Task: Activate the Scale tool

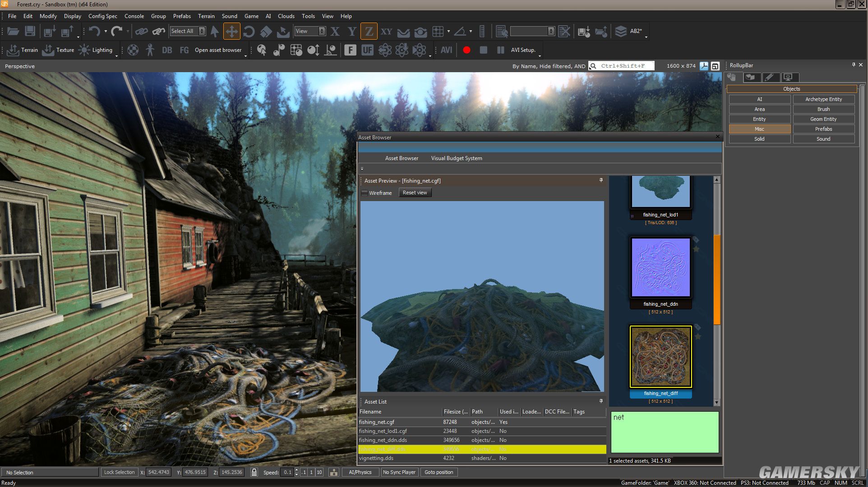Action: (x=266, y=31)
